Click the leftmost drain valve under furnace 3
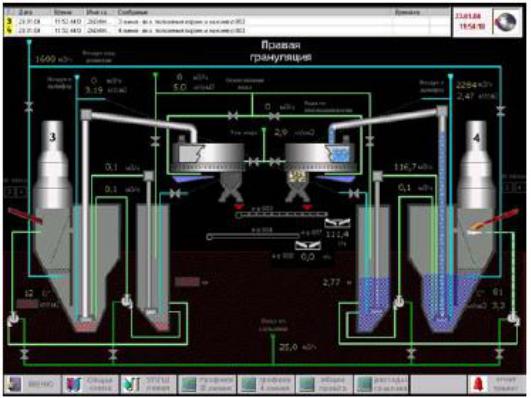This screenshot has height=398, width=531. 24,354
